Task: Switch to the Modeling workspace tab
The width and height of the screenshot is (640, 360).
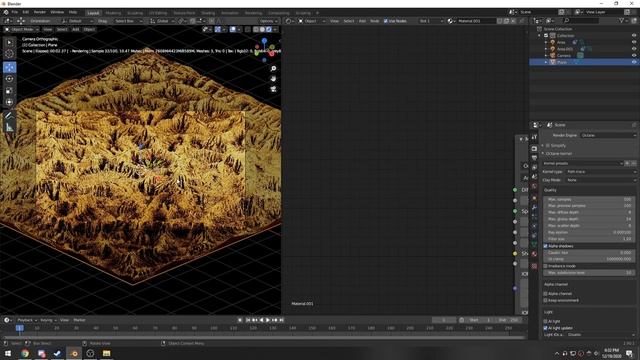Action: point(113,13)
